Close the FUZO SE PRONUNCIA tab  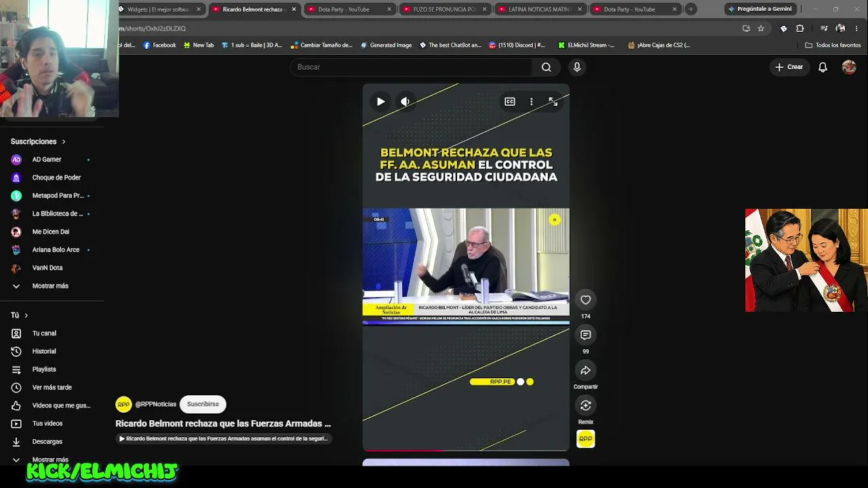pos(484,9)
